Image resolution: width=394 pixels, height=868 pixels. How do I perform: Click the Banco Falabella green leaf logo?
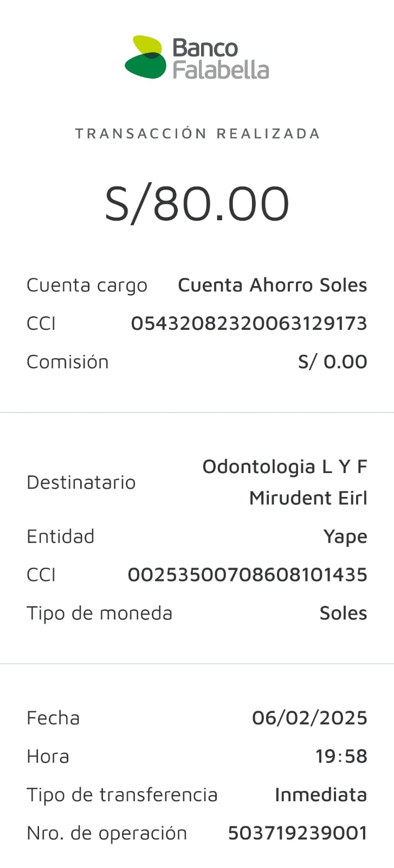(x=145, y=57)
